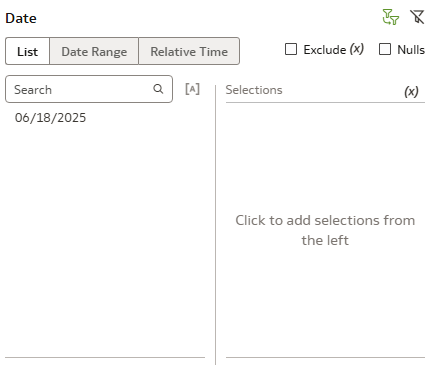Image resolution: width=432 pixels, height=365 pixels.
Task: Click the vertical divider between the panes
Action: [216, 225]
